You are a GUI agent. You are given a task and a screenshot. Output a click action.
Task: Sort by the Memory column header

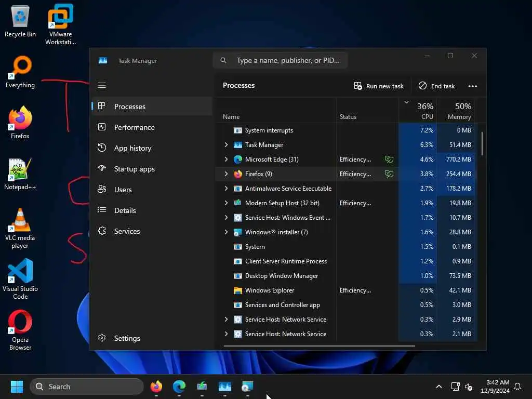pos(457,111)
